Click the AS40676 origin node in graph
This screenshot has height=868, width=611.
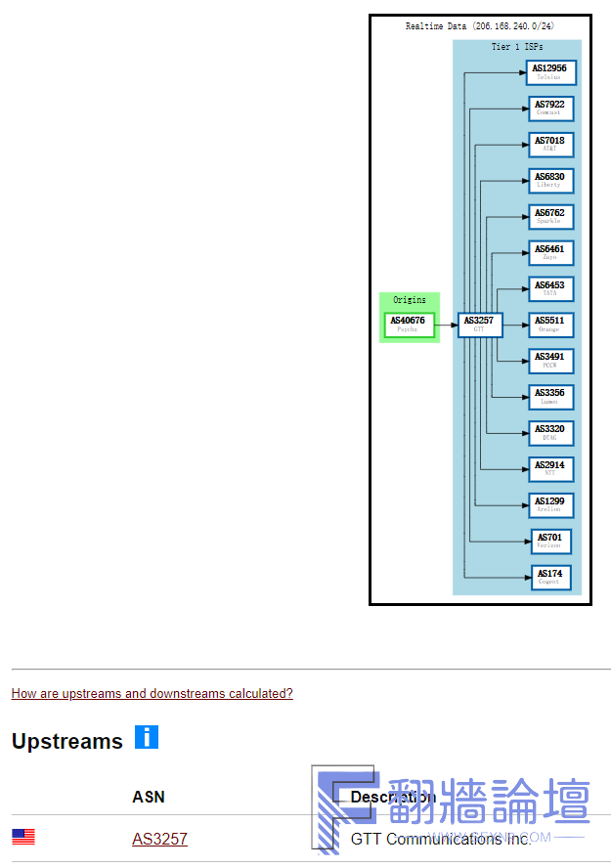point(409,325)
